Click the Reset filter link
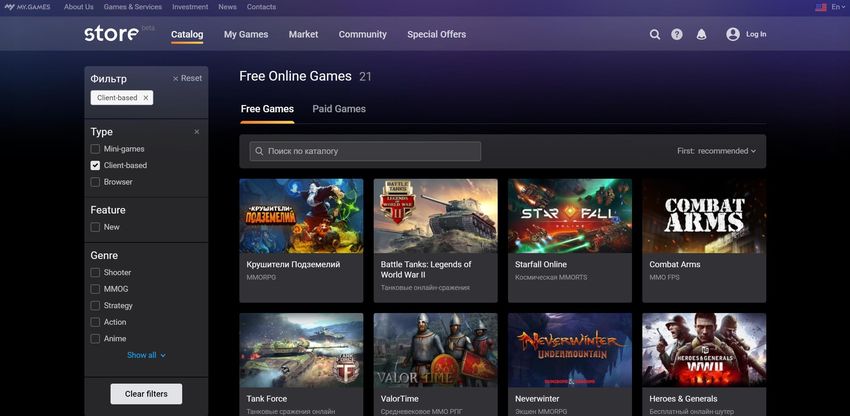 click(187, 78)
